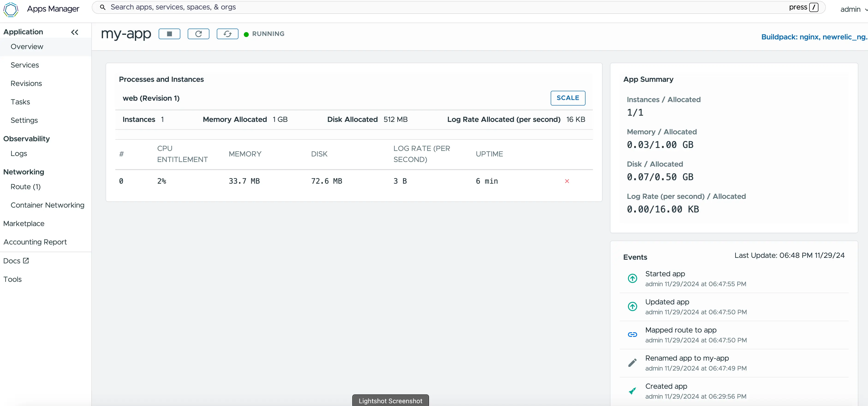This screenshot has height=406, width=868.
Task: Click the RUNNING status label
Action: point(268,34)
